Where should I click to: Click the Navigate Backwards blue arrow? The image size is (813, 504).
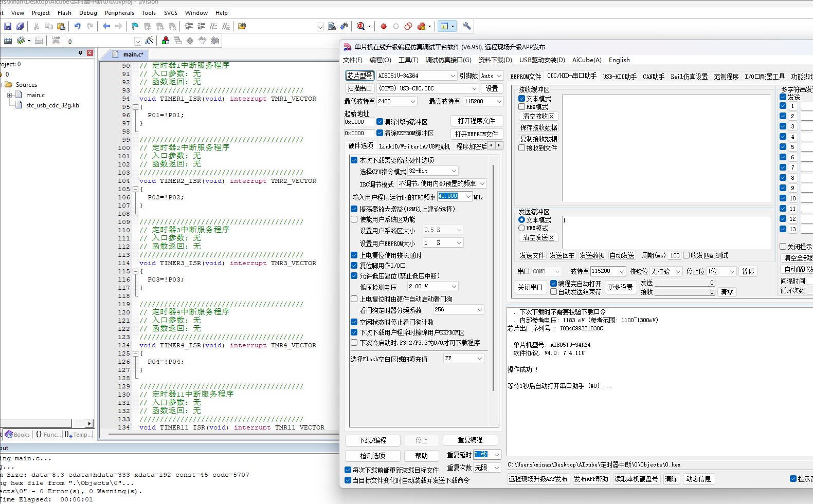[x=106, y=26]
